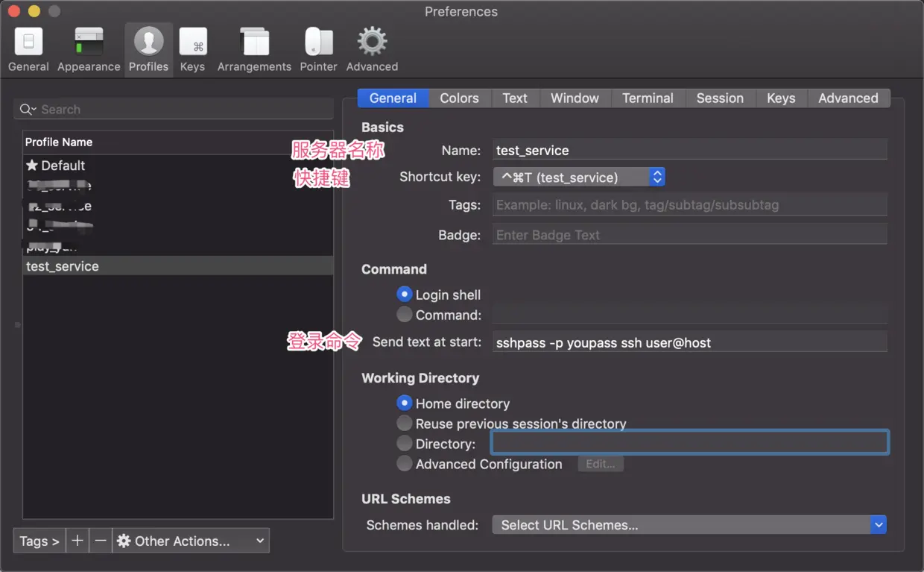Switch to the Terminal tab
Image resolution: width=924 pixels, height=572 pixels.
[648, 98]
